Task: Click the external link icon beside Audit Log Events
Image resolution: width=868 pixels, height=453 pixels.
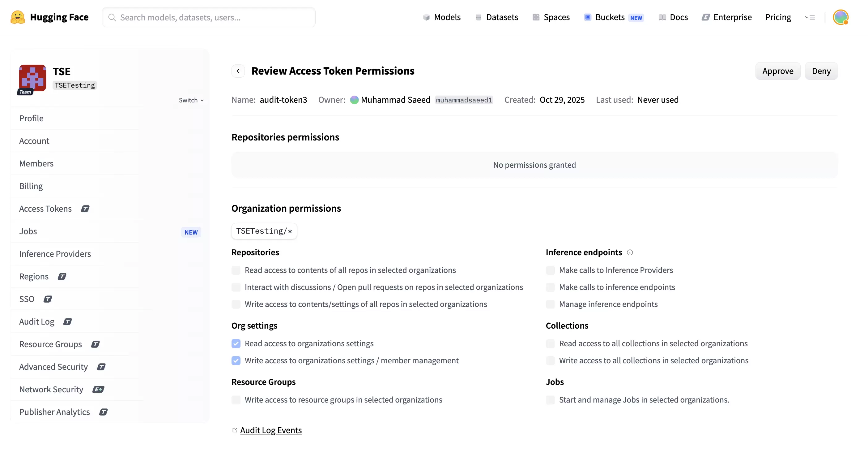Action: click(x=235, y=430)
